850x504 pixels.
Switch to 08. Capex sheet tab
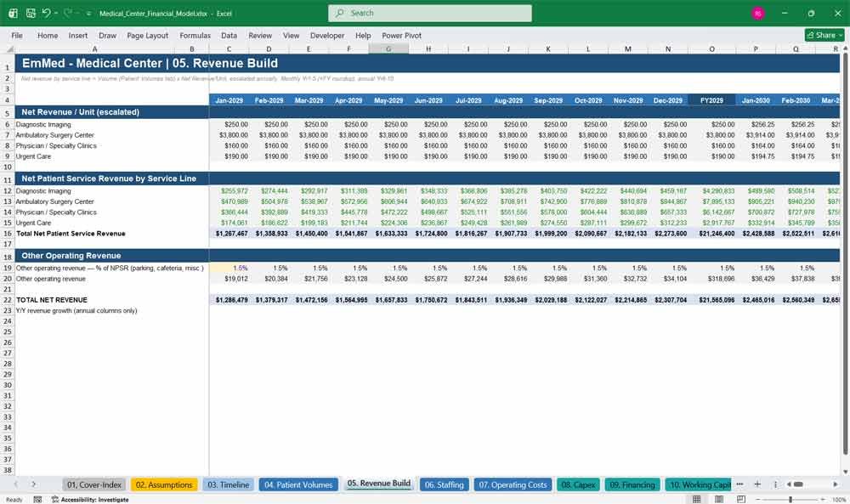coord(578,484)
